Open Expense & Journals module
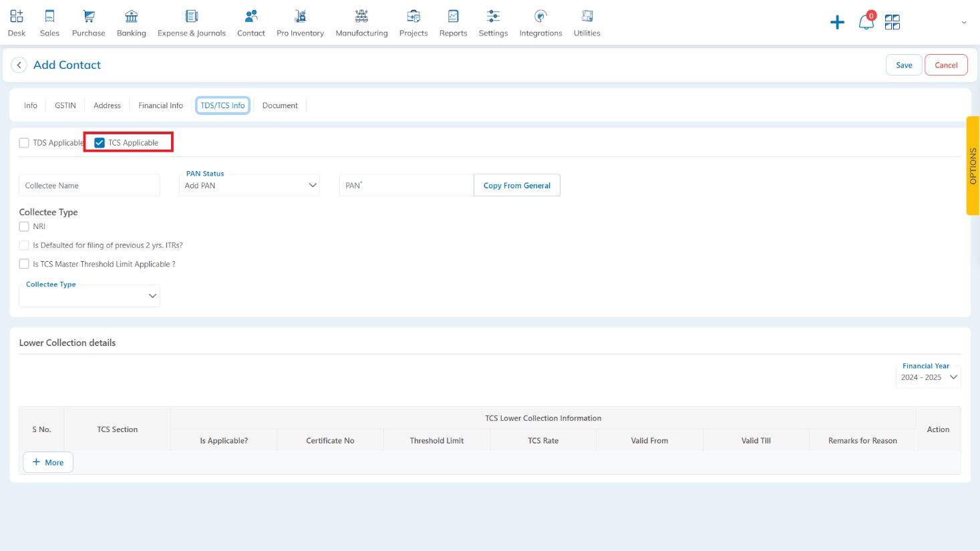980x551 pixels. pyautogui.click(x=192, y=23)
